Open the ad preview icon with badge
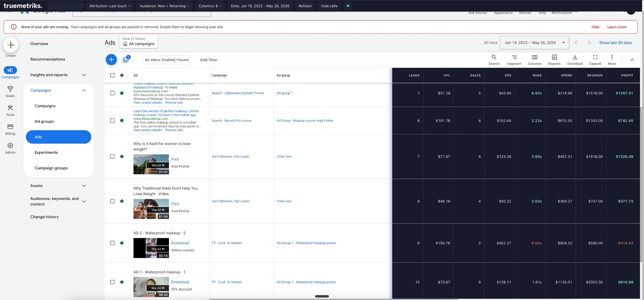The width and height of the screenshot is (644, 300). pyautogui.click(x=126, y=59)
